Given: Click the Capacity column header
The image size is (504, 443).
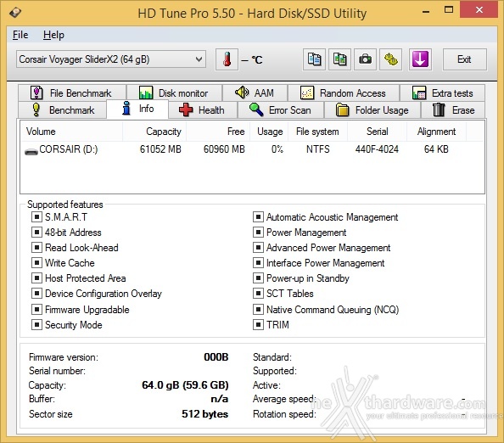Looking at the screenshot, I should [x=154, y=132].
